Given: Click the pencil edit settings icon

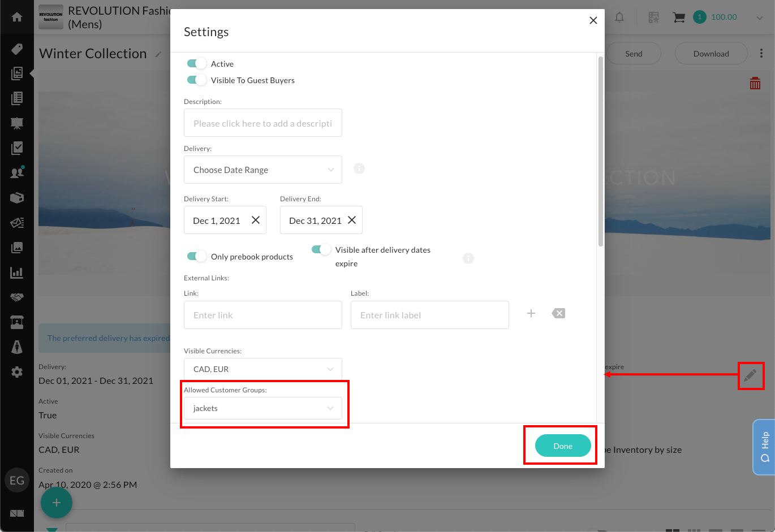Looking at the screenshot, I should coord(750,375).
